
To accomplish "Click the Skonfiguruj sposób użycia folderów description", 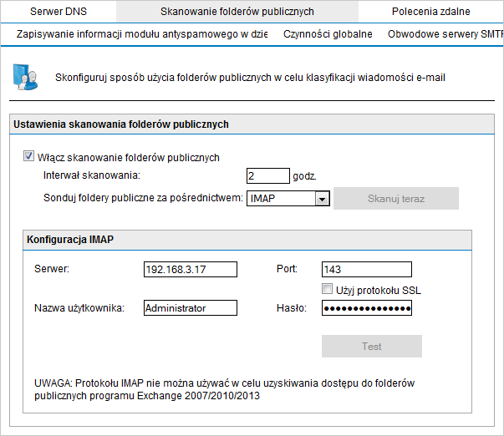I will pyautogui.click(x=250, y=78).
